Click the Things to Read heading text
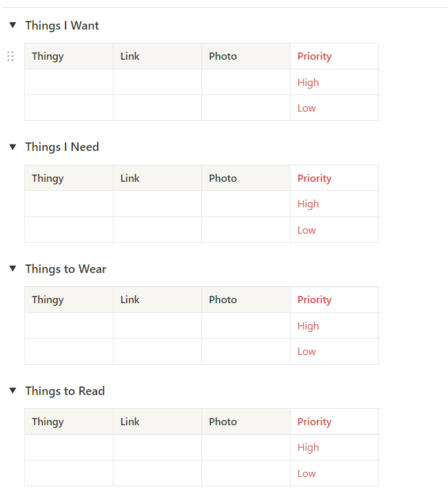This screenshot has height=502, width=448. tap(65, 391)
